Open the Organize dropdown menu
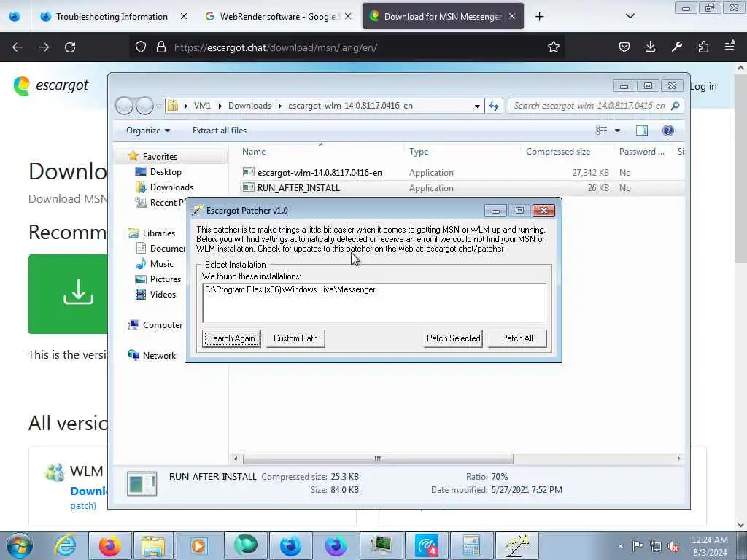 [147, 131]
